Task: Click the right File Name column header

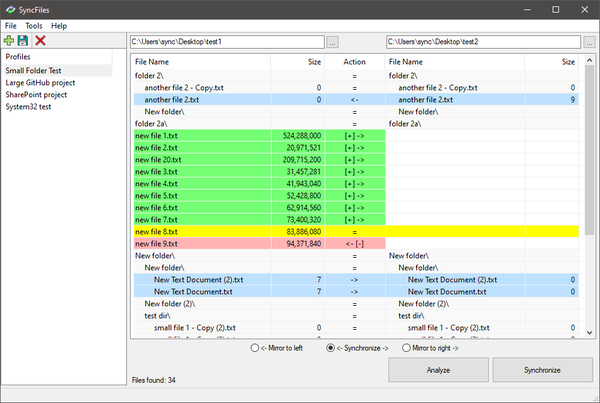Action: point(455,62)
